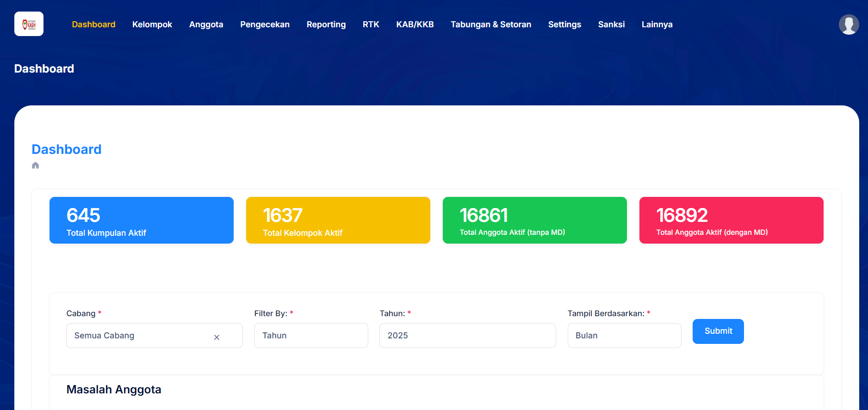This screenshot has height=410, width=868.
Task: Click the home breadcrumb icon
Action: [x=35, y=165]
